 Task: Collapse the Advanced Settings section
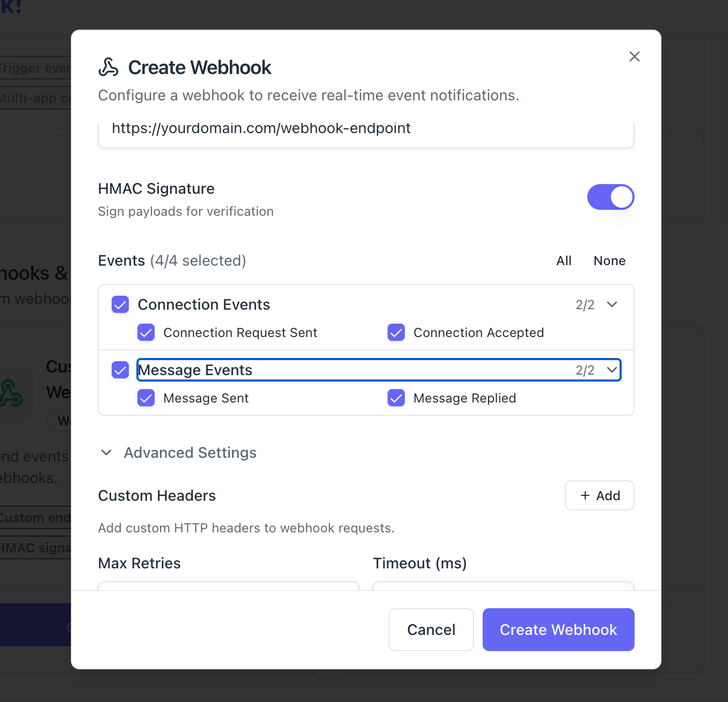click(107, 452)
